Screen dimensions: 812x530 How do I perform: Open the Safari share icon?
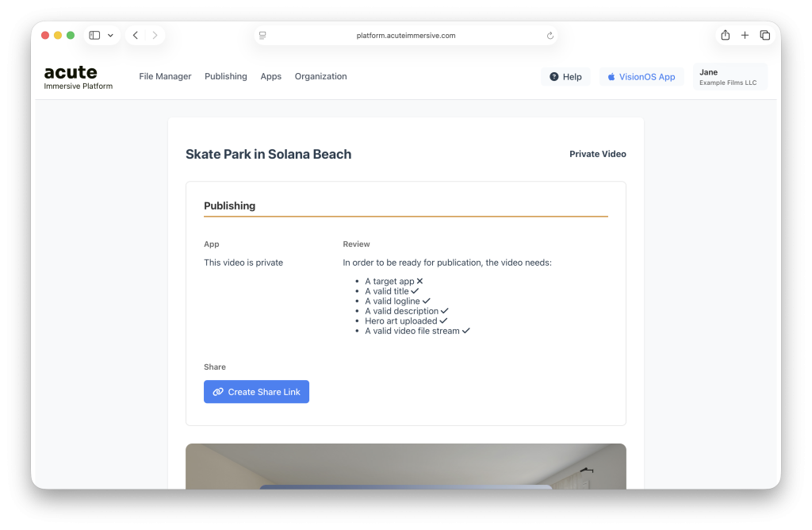[x=725, y=36]
